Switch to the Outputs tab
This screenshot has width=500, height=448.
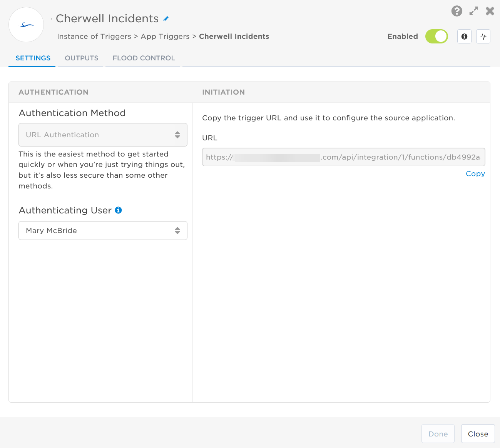pyautogui.click(x=81, y=58)
